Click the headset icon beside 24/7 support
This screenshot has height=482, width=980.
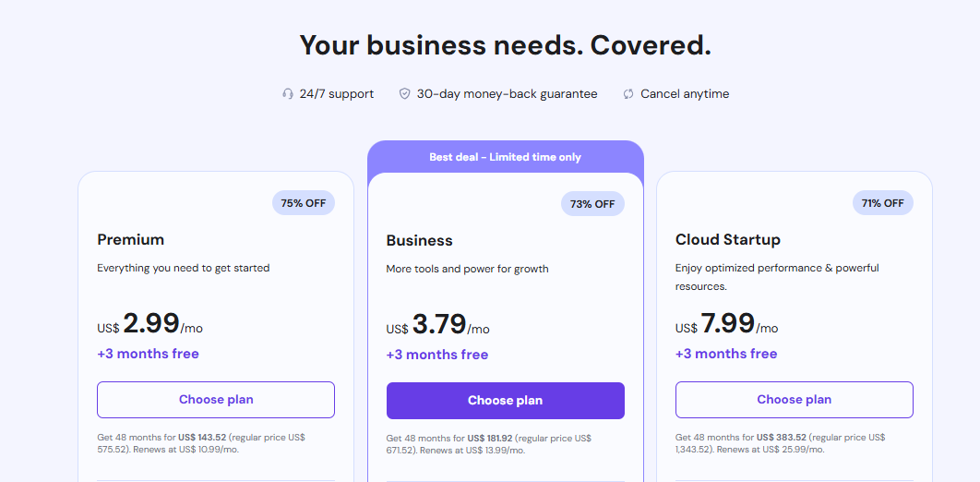(x=288, y=94)
